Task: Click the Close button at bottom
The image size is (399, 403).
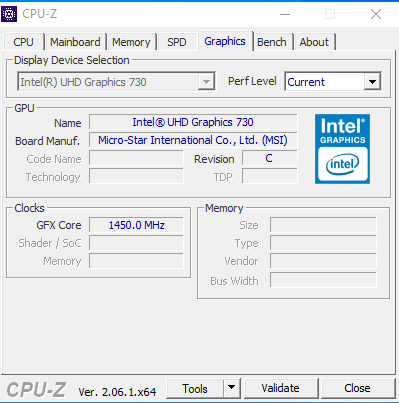Action: coord(357,388)
